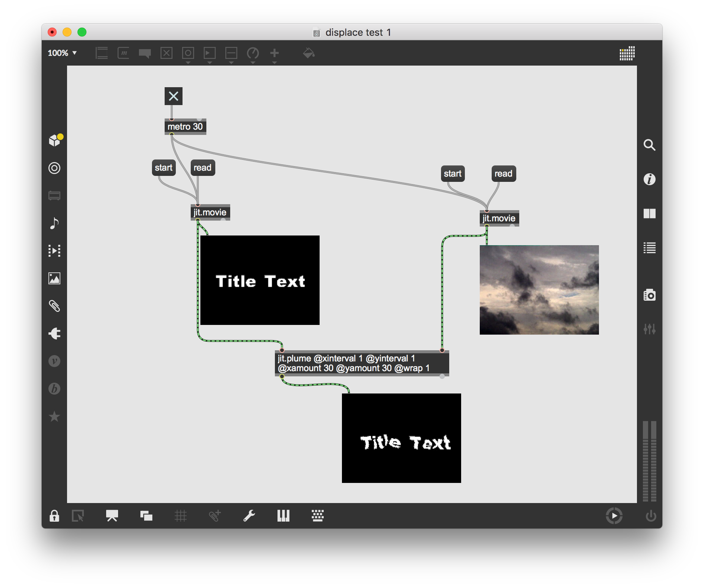Viewport: 704px width, 588px height.
Task: Click the audio level meter slider
Action: 649,461
